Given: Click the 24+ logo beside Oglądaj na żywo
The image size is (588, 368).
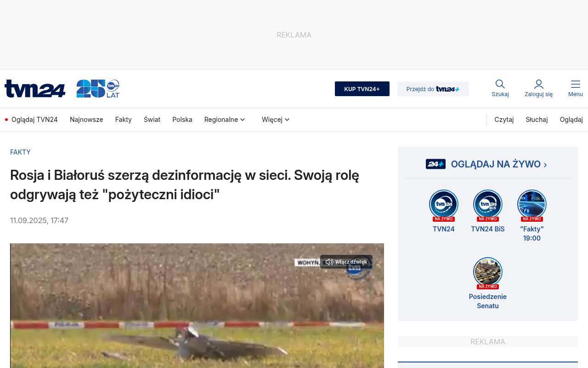Looking at the screenshot, I should click(435, 164).
